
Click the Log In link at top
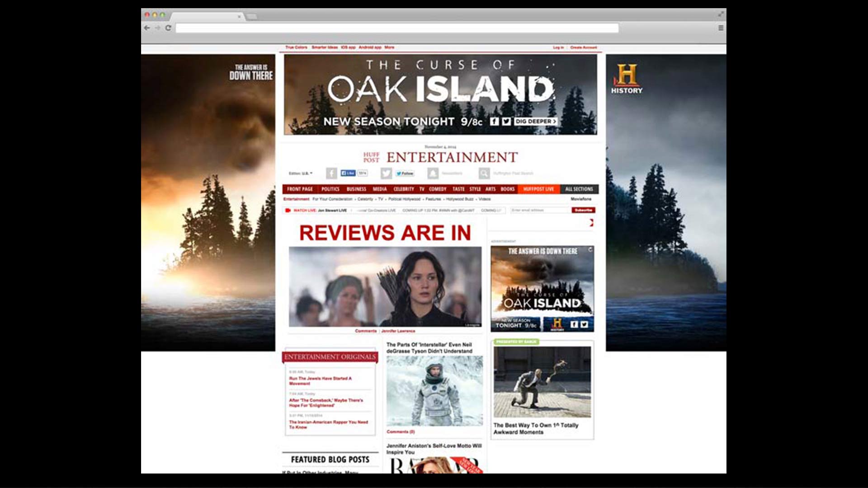[558, 47]
